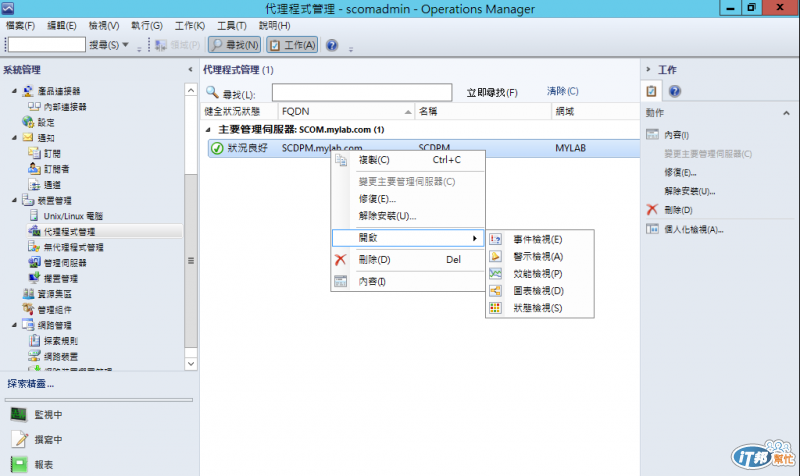Choose 解除安裝(U)... from the context menu
This screenshot has height=476, width=800.
tap(408, 216)
